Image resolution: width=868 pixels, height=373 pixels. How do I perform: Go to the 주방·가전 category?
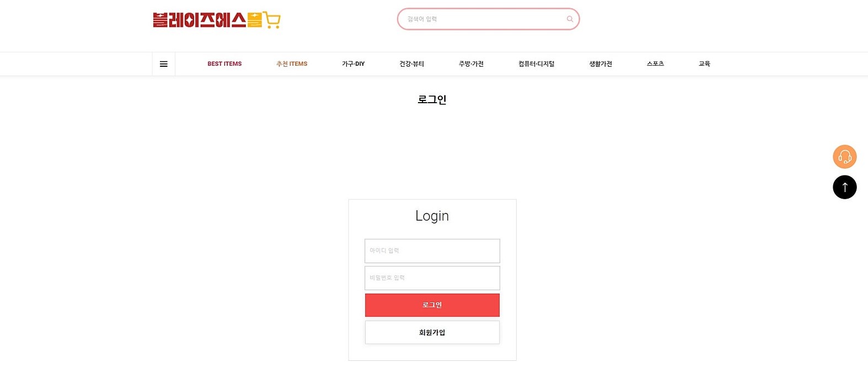pyautogui.click(x=471, y=64)
